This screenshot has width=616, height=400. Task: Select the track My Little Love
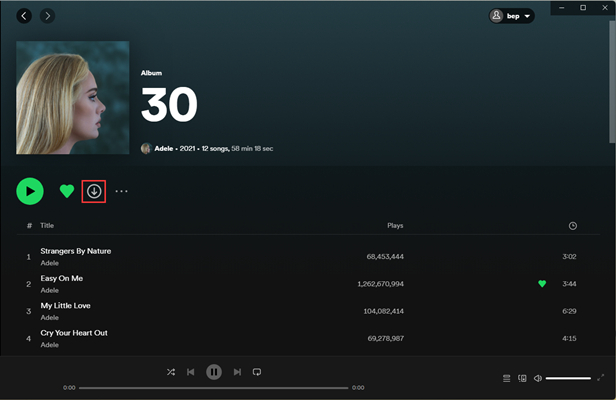[x=66, y=306]
